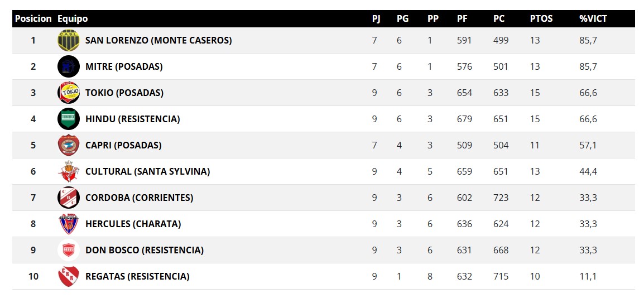Open TOKIO (POSADAS) team name
The width and height of the screenshot is (644, 298).
click(x=124, y=93)
